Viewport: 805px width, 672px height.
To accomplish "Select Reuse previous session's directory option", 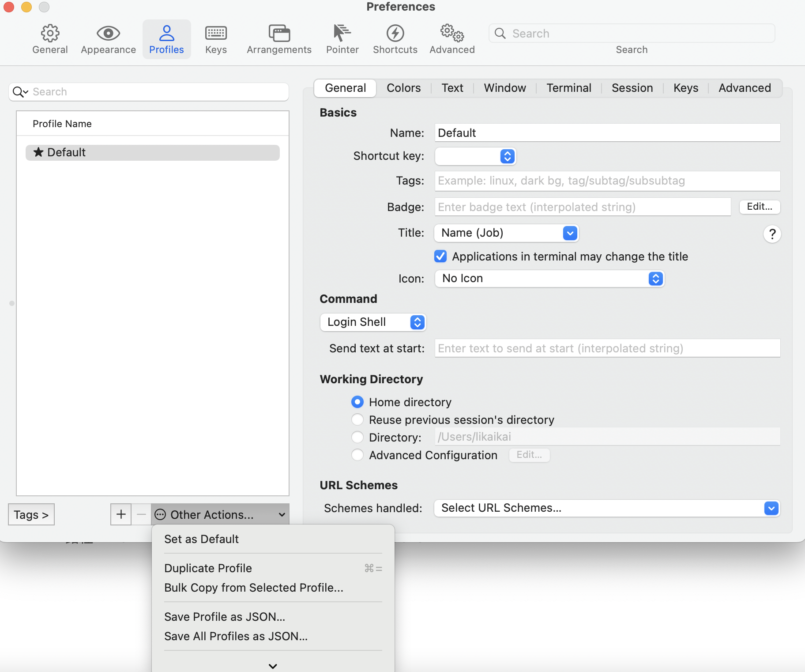I will (x=357, y=419).
